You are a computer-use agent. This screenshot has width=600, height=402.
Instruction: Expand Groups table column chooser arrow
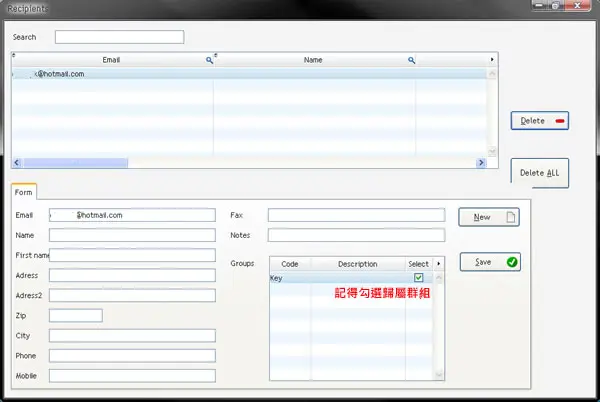[x=439, y=264]
